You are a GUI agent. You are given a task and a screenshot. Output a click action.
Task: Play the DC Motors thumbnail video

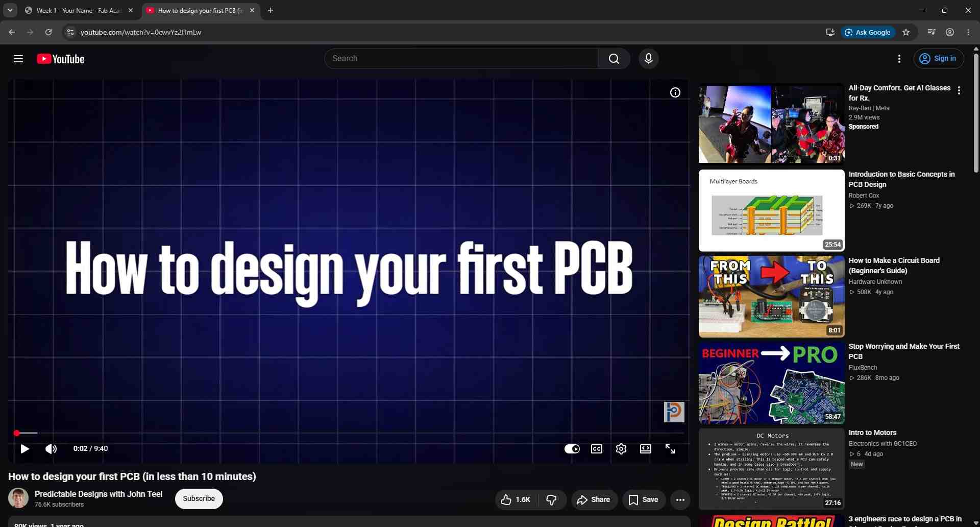tap(772, 469)
